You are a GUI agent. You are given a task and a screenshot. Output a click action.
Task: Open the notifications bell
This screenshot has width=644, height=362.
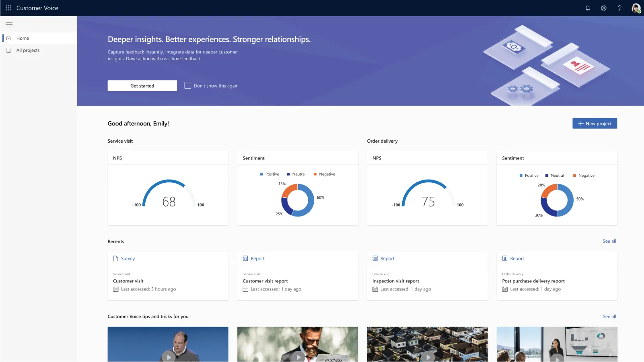(x=588, y=8)
